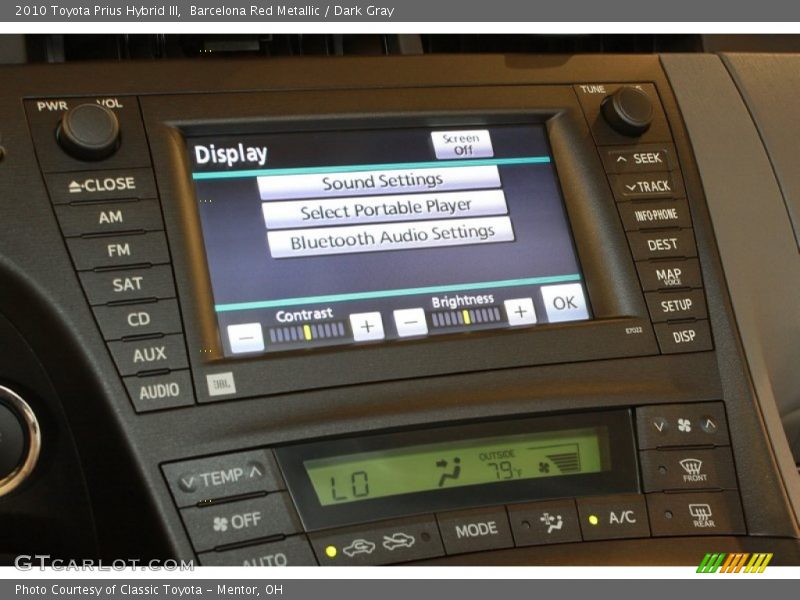The width and height of the screenshot is (800, 600).
Task: Tap the Brightness level bar
Action: pyautogui.click(x=466, y=317)
